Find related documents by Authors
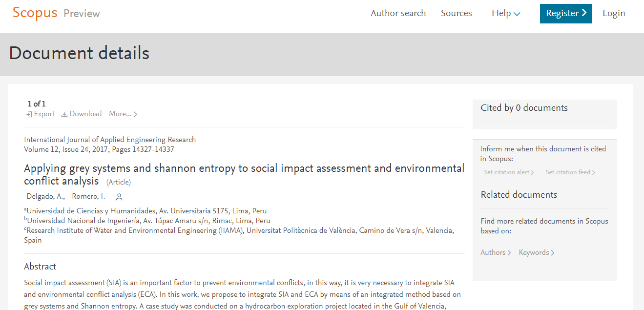 [x=496, y=252]
